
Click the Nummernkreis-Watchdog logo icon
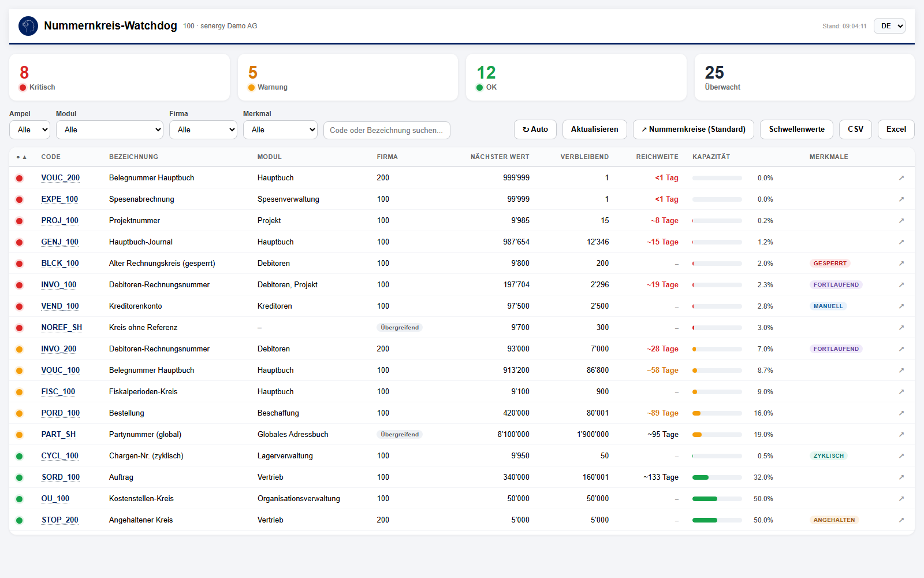pyautogui.click(x=28, y=26)
